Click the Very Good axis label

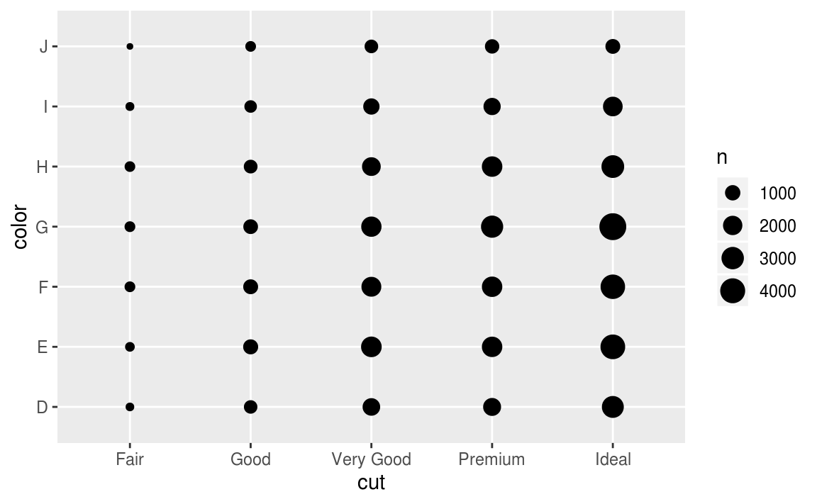pyautogui.click(x=371, y=459)
